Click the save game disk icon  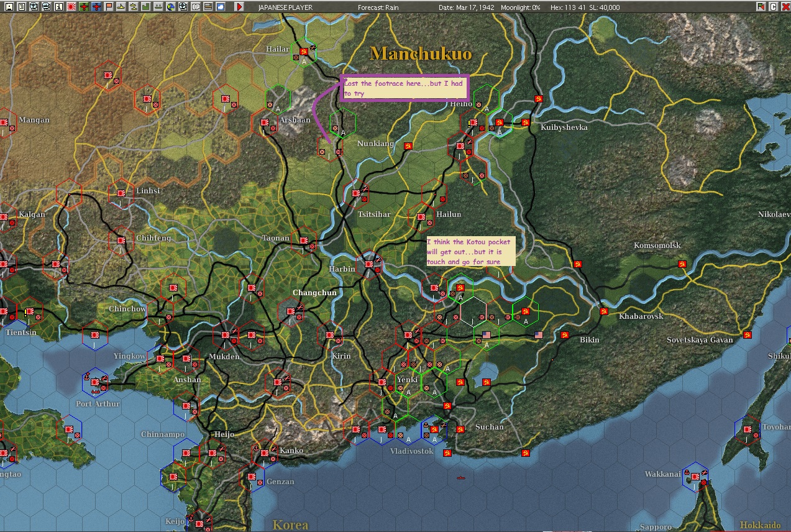click(9, 7)
